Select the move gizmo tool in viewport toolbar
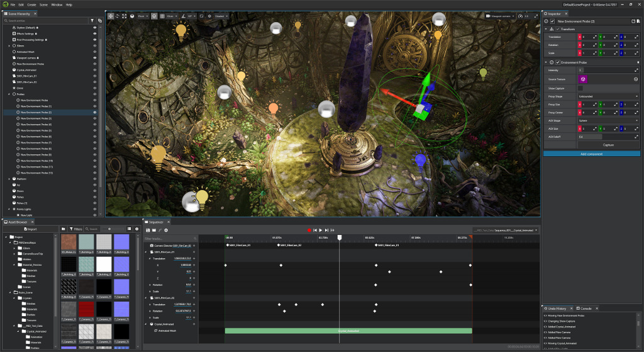This screenshot has width=644, height=352. click(111, 16)
